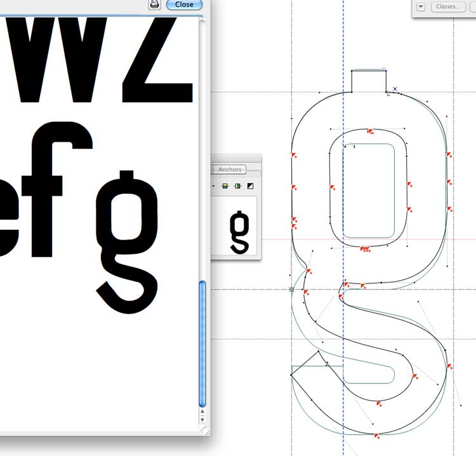Select the red triple hint marker under the counter
Screen dimensions: 476x456
[365, 249]
